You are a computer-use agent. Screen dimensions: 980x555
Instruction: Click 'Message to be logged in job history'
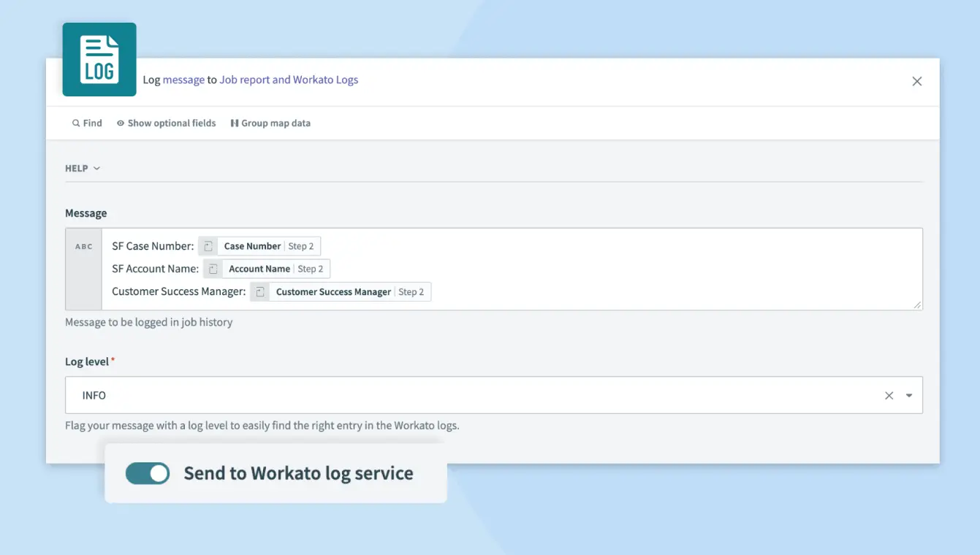tap(149, 322)
